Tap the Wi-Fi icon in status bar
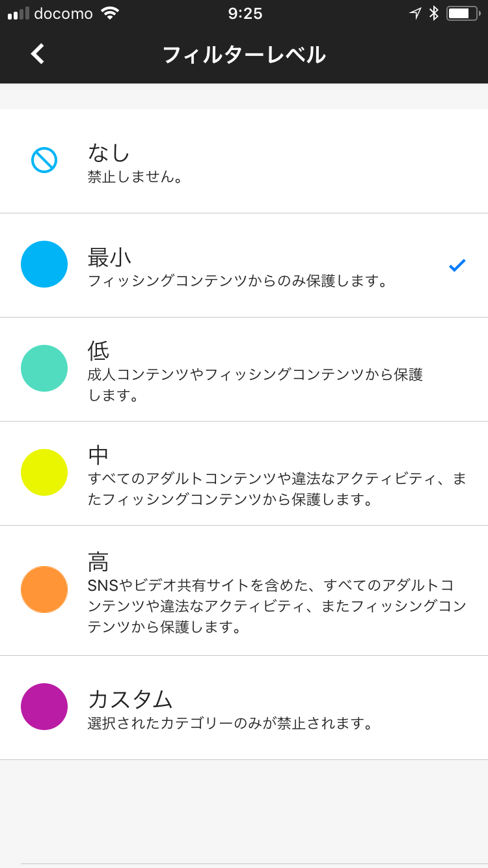488x868 pixels. pyautogui.click(x=110, y=13)
